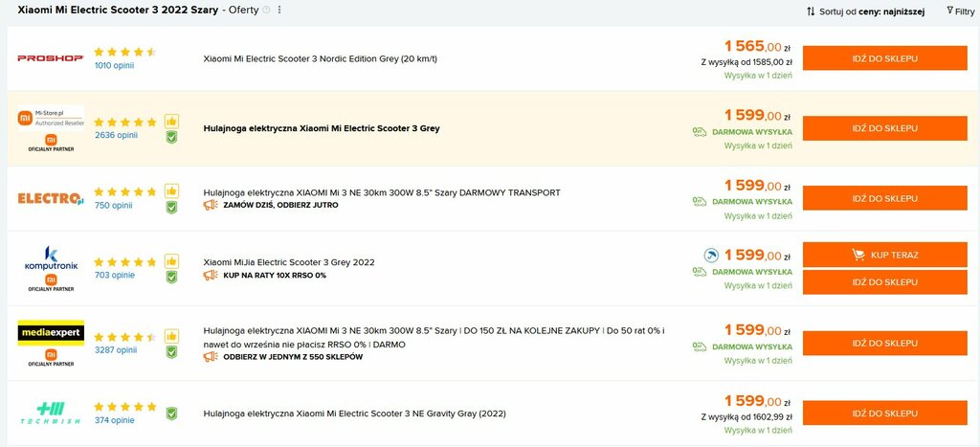Click Proshop star rating
980x447 pixels.
click(125, 52)
